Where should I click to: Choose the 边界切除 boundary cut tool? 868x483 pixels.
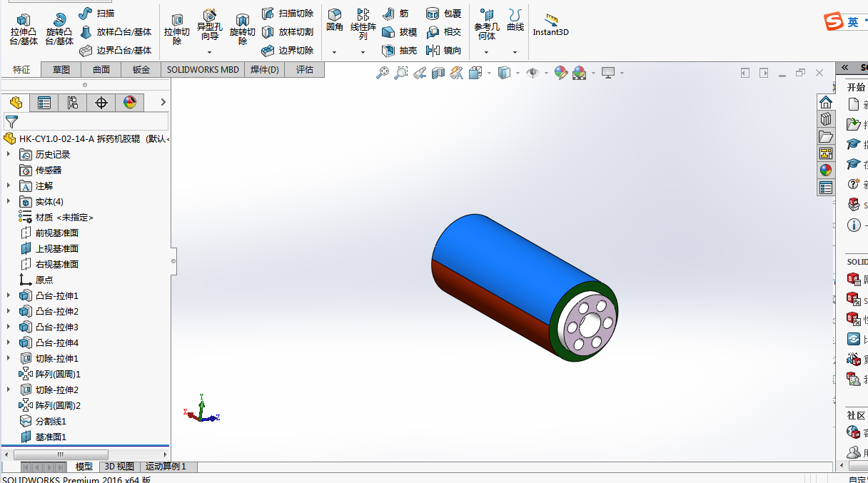coord(288,51)
